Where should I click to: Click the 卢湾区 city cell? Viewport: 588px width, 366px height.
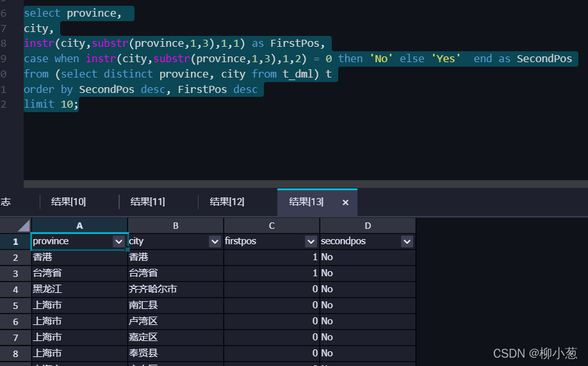coord(176,321)
